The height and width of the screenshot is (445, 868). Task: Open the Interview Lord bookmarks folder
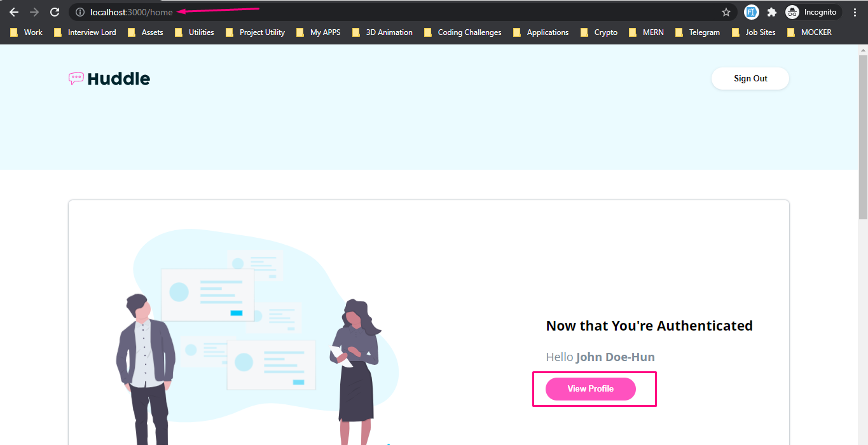tap(85, 32)
